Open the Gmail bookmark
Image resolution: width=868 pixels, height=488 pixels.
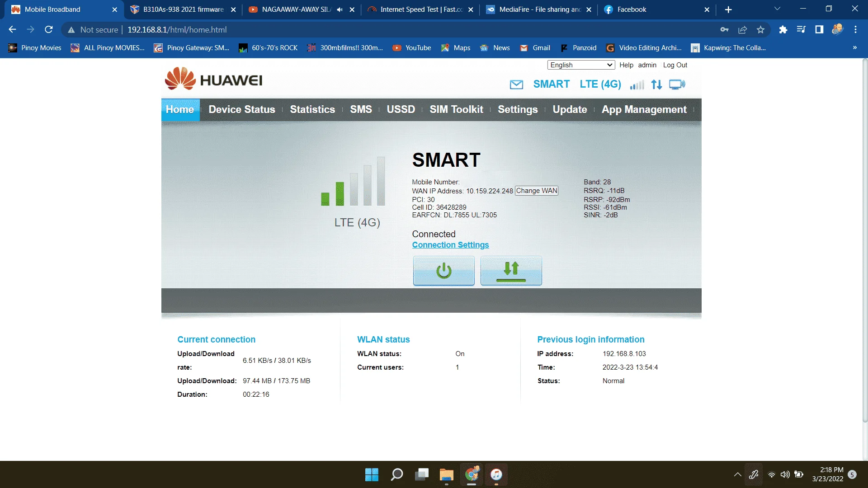[x=535, y=48]
